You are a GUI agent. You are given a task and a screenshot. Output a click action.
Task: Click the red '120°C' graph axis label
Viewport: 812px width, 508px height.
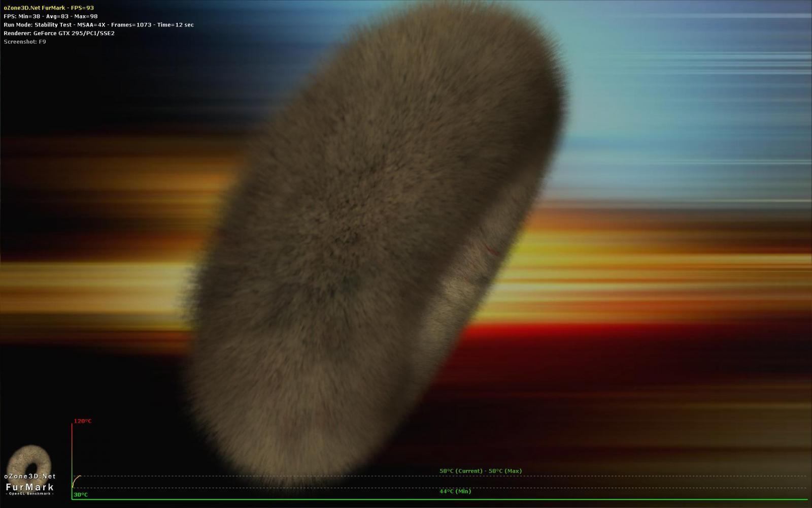83,421
